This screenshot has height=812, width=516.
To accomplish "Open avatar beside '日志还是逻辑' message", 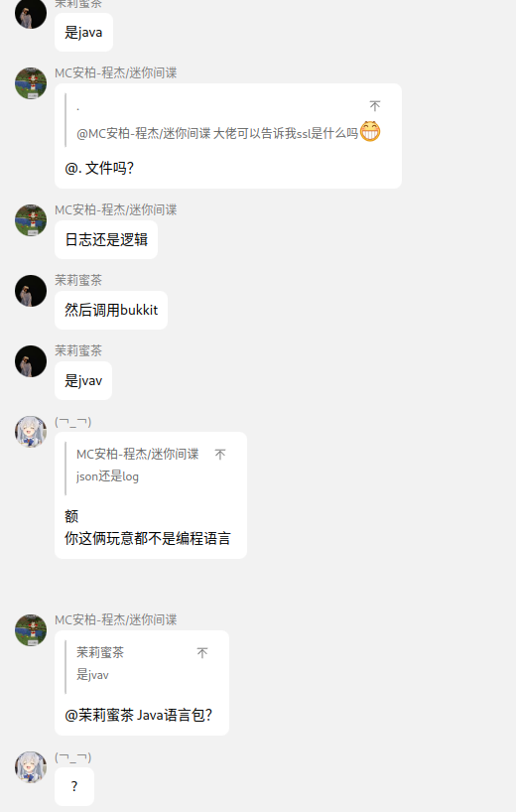I will click(x=31, y=220).
